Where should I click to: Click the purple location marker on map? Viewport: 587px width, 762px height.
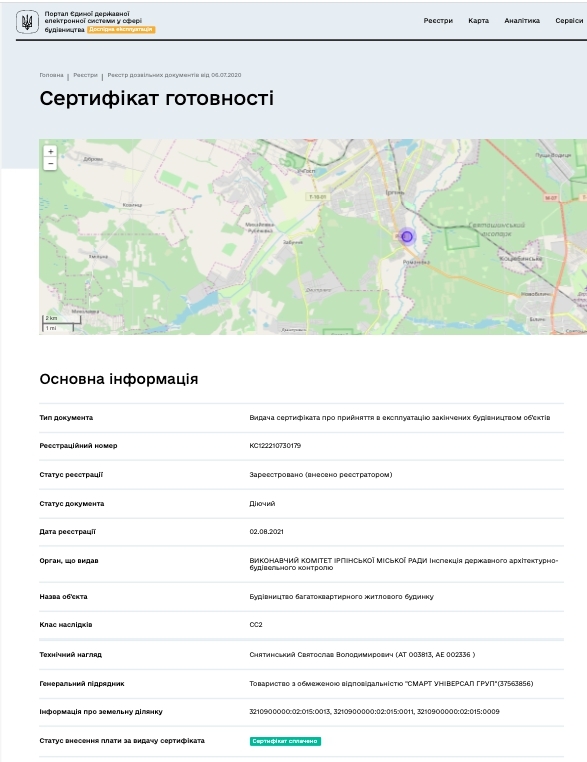[x=407, y=237]
